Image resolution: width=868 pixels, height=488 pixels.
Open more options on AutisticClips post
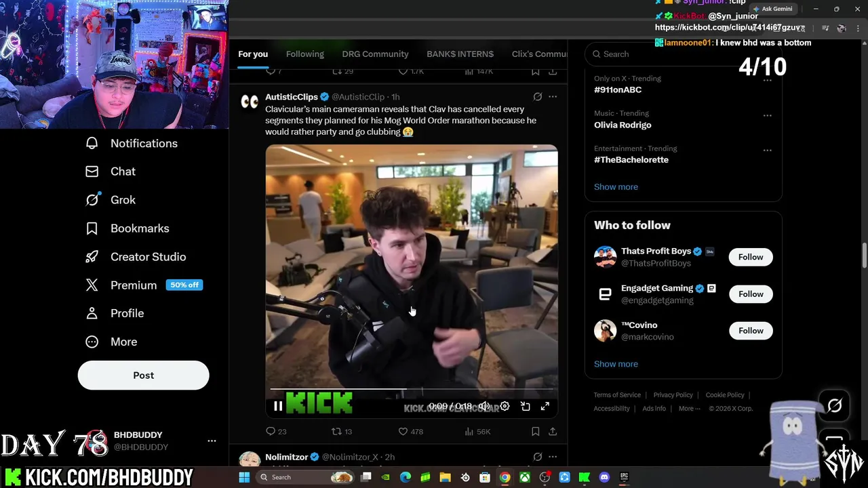(553, 97)
